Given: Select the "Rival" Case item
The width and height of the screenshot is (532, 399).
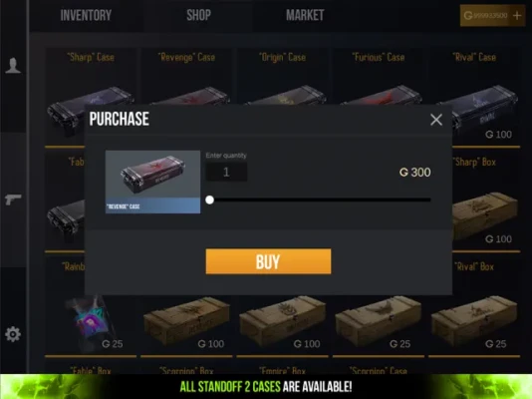Looking at the screenshot, I should tap(474, 99).
